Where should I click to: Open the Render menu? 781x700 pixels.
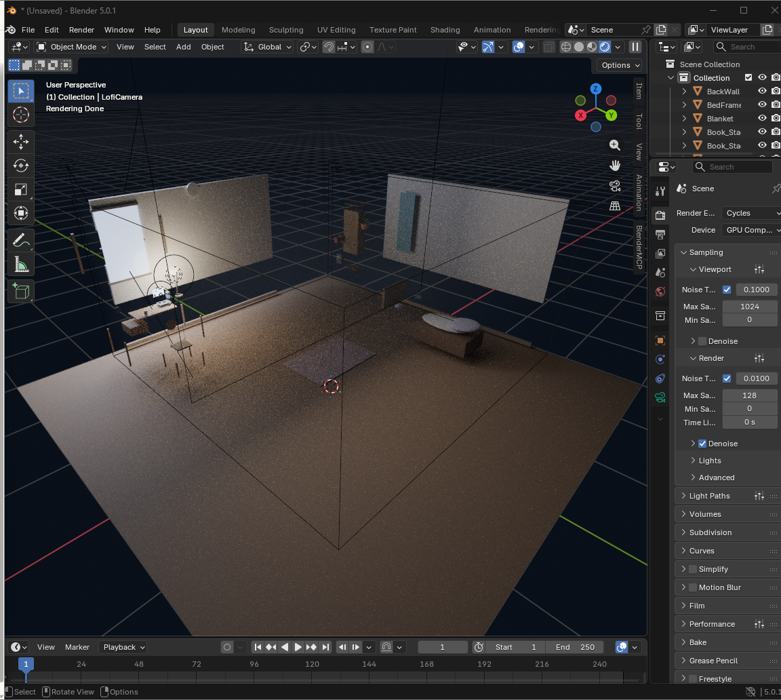tap(81, 30)
